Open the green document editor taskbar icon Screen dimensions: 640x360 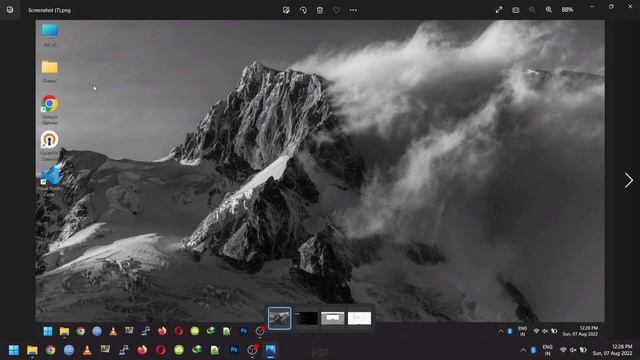(216, 350)
